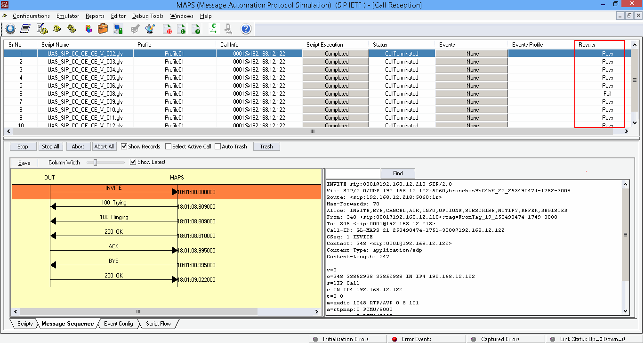Click the Completed button in row 6
The width and height of the screenshot is (644, 343).
(336, 94)
